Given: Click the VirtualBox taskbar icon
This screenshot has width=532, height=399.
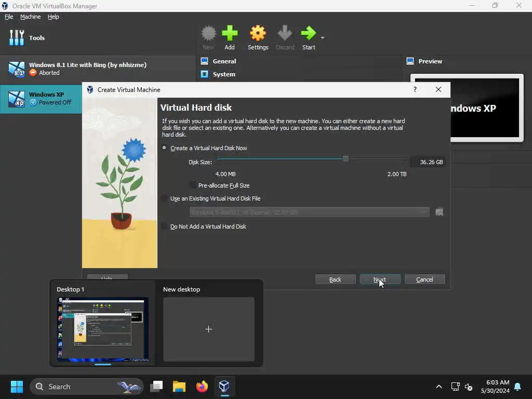Looking at the screenshot, I should point(224,386).
